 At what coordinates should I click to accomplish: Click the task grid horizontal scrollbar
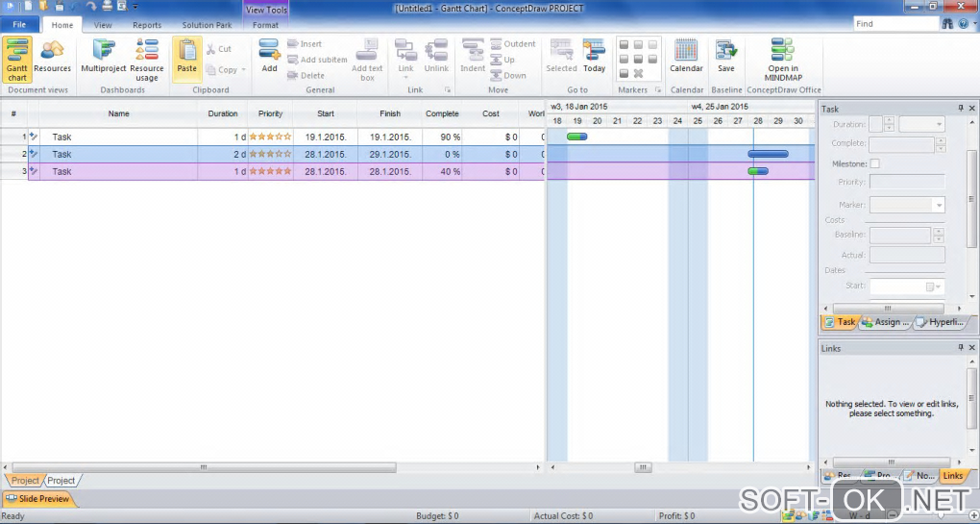204,467
